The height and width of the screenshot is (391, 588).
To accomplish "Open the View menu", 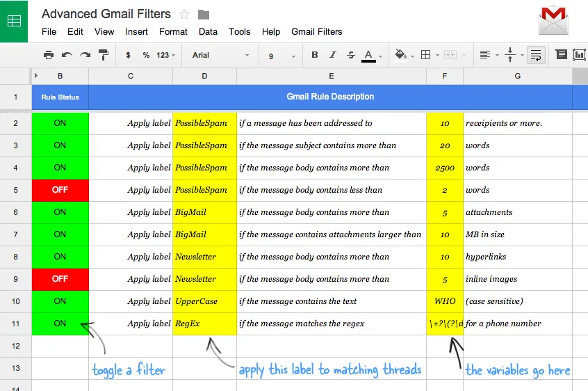I will pyautogui.click(x=104, y=32).
